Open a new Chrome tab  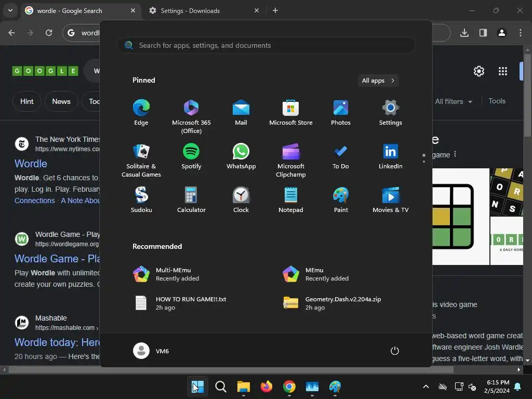[275, 10]
